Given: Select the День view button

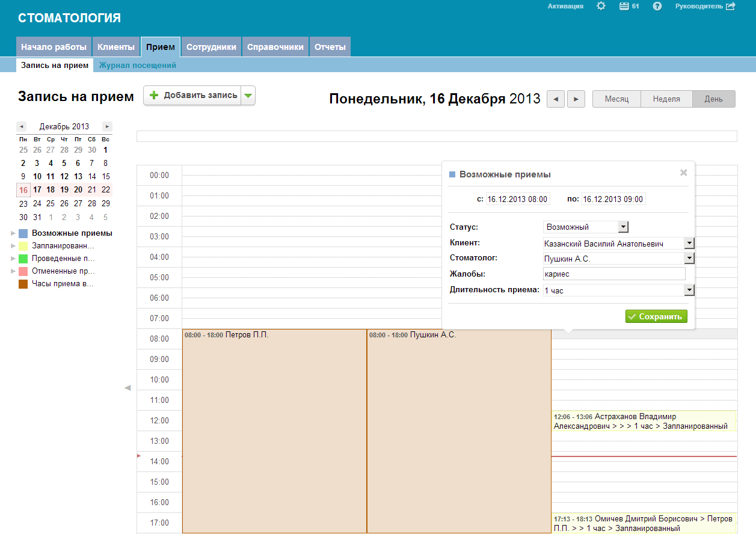Looking at the screenshot, I should [713, 99].
